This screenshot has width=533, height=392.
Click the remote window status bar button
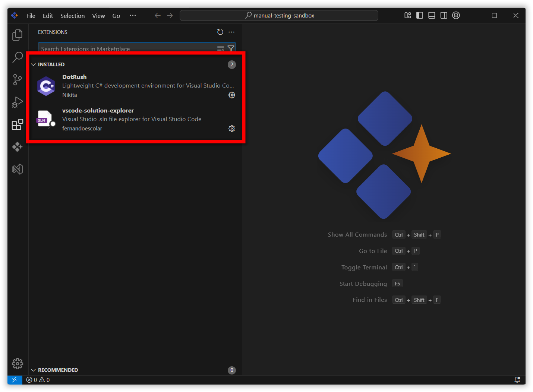(x=15, y=380)
